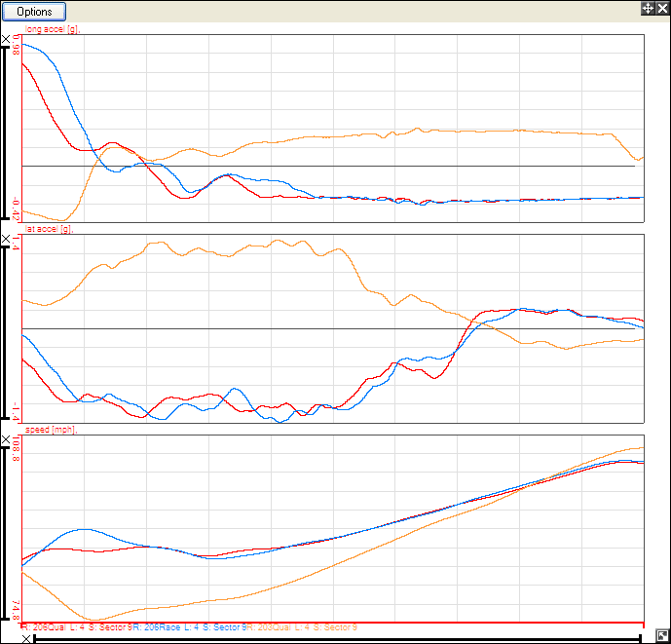The width and height of the screenshot is (671, 644).
Task: Click the speed 74.8 axis minimum
Action: click(x=16, y=611)
